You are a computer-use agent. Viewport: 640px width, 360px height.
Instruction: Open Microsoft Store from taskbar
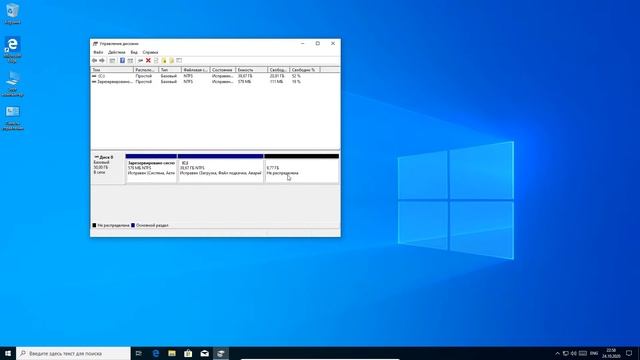click(188, 353)
